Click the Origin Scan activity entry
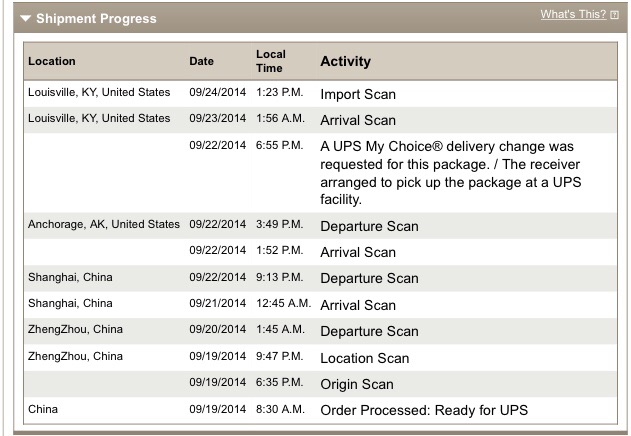The height and width of the screenshot is (436, 631). coord(357,384)
